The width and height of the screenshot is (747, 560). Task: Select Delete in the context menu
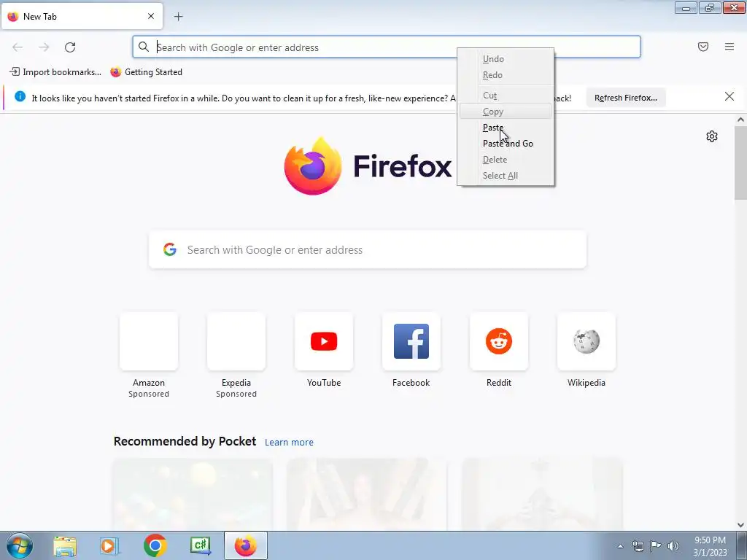click(506, 160)
